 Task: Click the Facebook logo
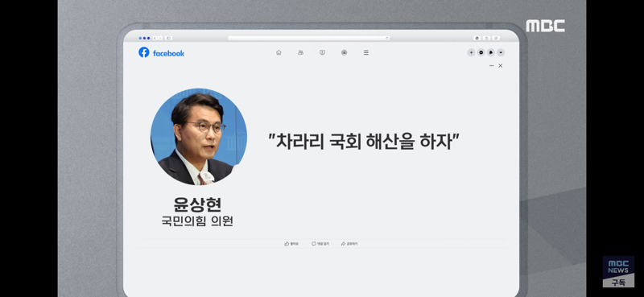point(162,52)
